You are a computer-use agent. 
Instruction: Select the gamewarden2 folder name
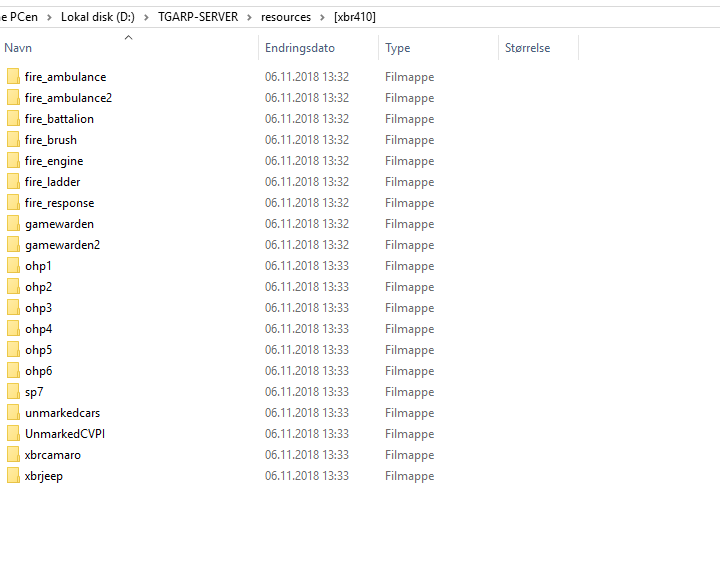pyautogui.click(x=62, y=245)
